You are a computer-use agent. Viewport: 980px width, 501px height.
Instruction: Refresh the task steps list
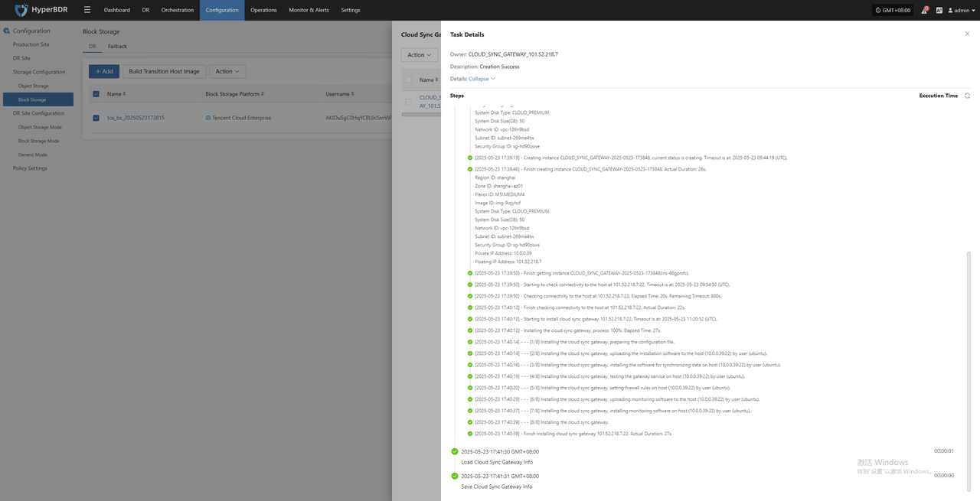pyautogui.click(x=967, y=96)
